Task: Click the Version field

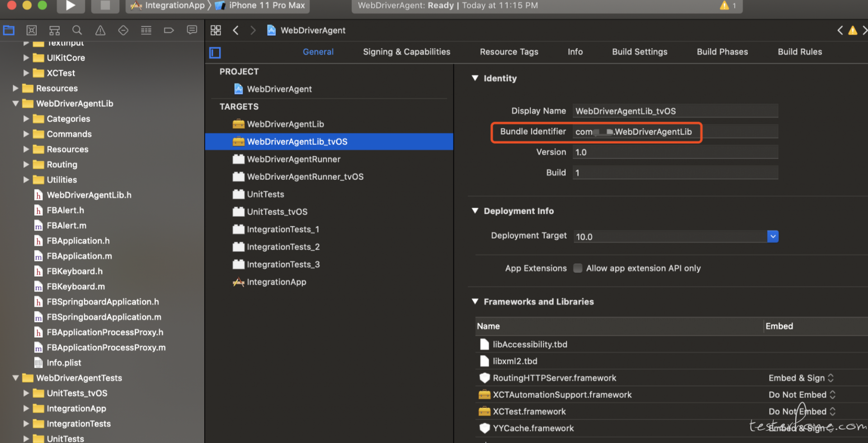Action: (x=675, y=152)
